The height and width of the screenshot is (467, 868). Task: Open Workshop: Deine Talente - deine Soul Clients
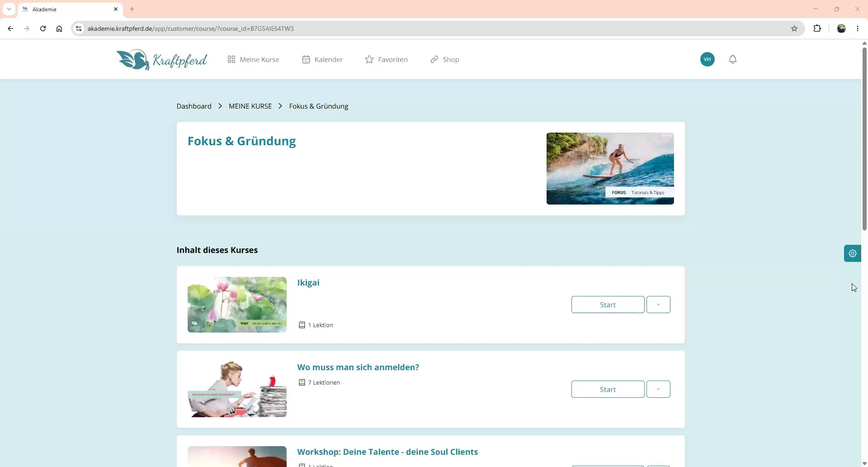coord(387,452)
